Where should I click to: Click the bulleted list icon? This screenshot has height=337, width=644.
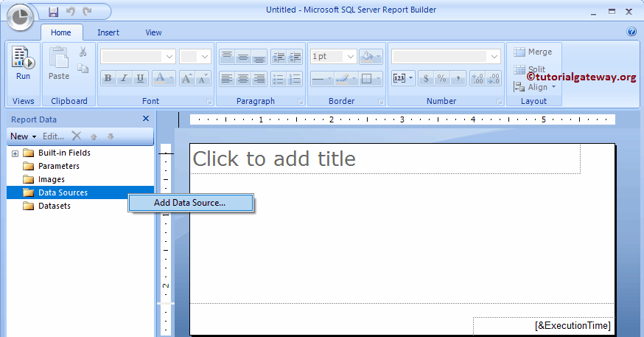pos(279,78)
